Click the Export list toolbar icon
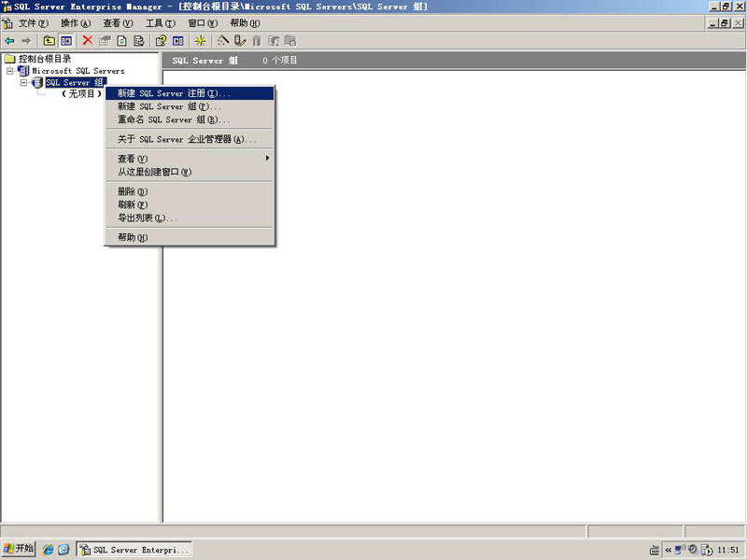Screen dimensions: 747x560 pyautogui.click(x=138, y=40)
